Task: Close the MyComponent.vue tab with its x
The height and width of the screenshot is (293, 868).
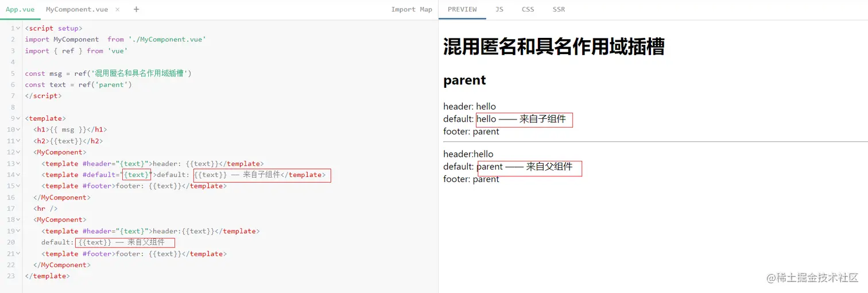Action: (x=118, y=9)
